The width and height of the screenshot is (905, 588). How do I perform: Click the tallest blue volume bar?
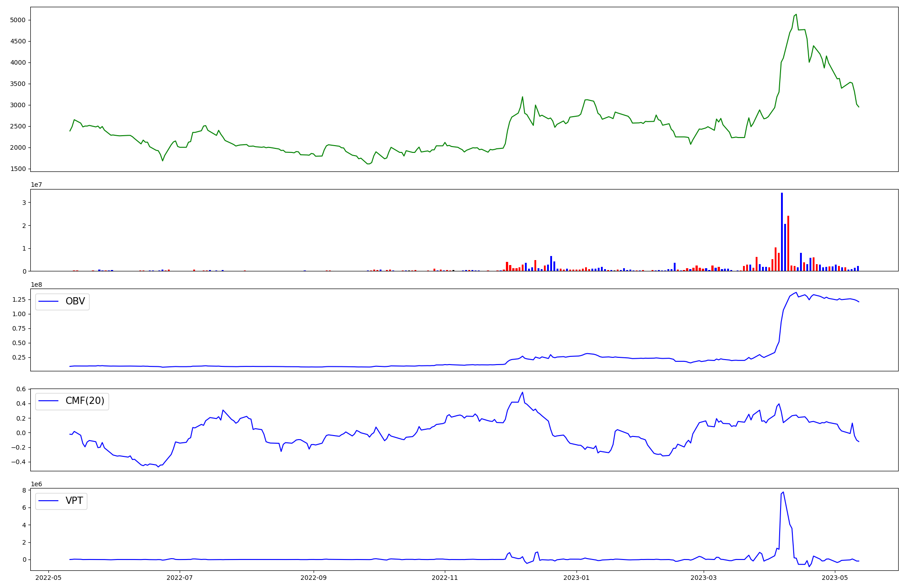781,231
